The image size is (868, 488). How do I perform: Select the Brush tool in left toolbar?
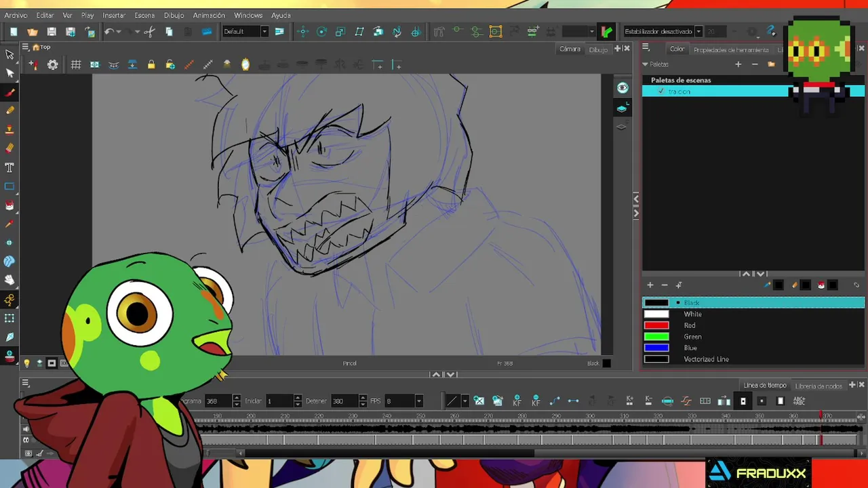point(9,92)
